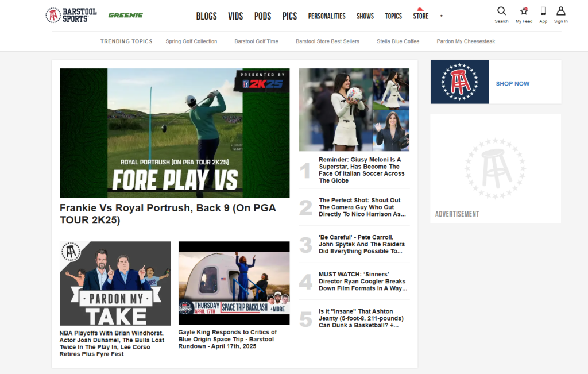Open the Greenie logo link
The width and height of the screenshot is (588, 374).
pos(125,15)
